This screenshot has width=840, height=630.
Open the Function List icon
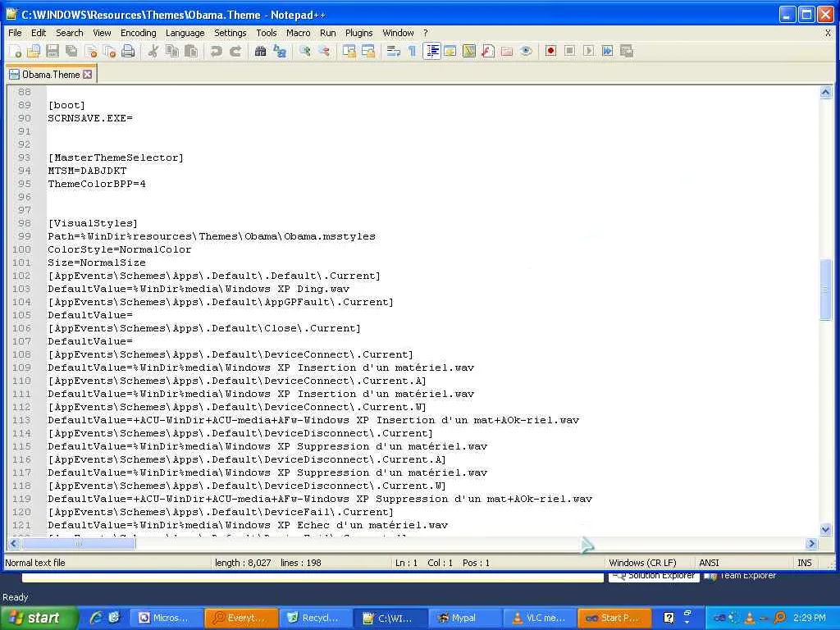pos(488,51)
